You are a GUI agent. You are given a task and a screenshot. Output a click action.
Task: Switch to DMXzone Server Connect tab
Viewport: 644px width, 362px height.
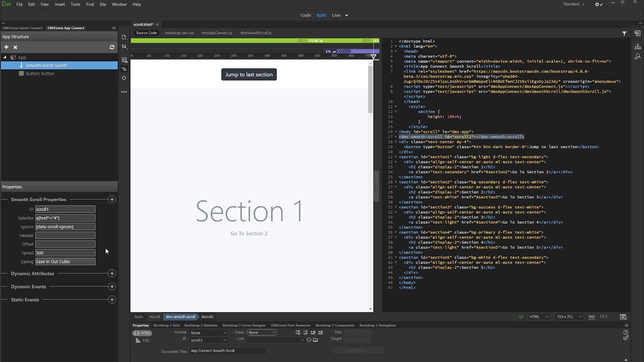23,28
